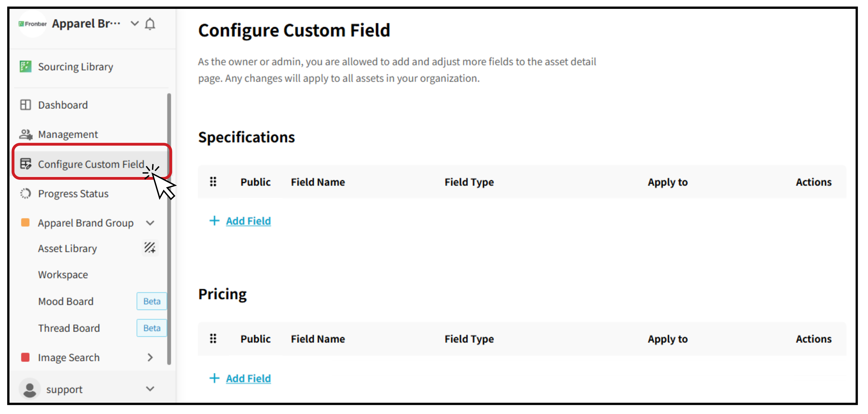Click the Pricing table drag-handle icon
The height and width of the screenshot is (414, 868).
(213, 339)
